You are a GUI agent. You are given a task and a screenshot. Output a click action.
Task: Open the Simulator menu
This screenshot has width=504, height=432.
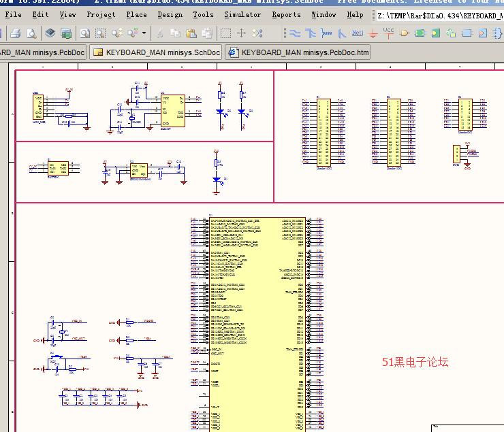coord(242,15)
